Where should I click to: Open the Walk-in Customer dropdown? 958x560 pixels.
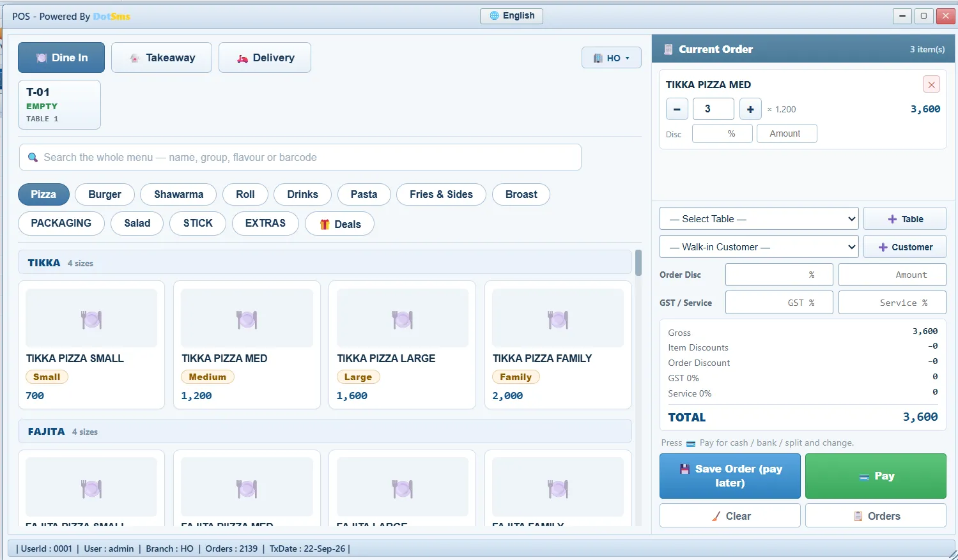click(759, 246)
